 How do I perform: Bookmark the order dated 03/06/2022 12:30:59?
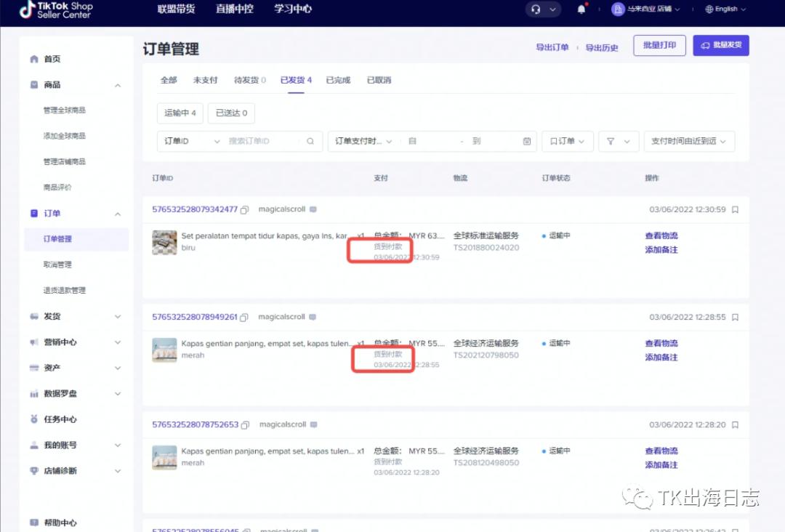735,210
